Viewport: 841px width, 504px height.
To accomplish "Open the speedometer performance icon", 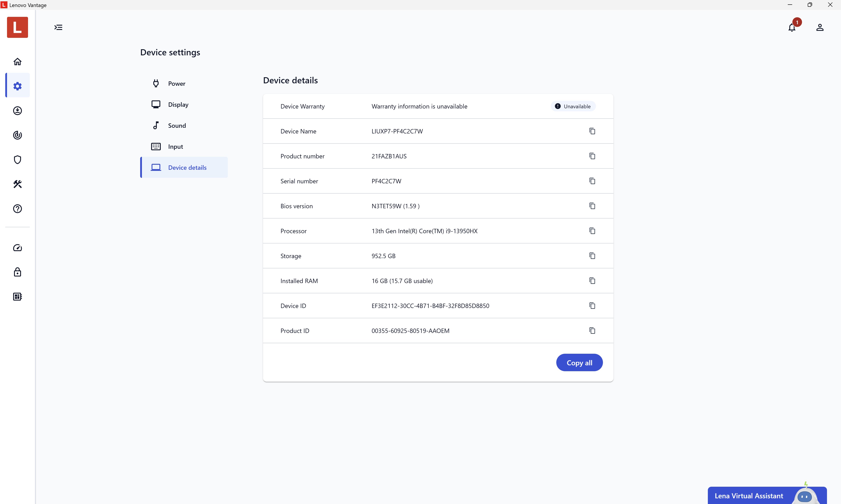I will pyautogui.click(x=17, y=248).
